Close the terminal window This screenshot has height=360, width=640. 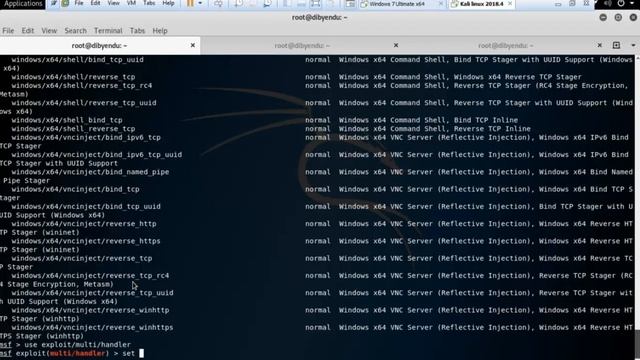633,18
